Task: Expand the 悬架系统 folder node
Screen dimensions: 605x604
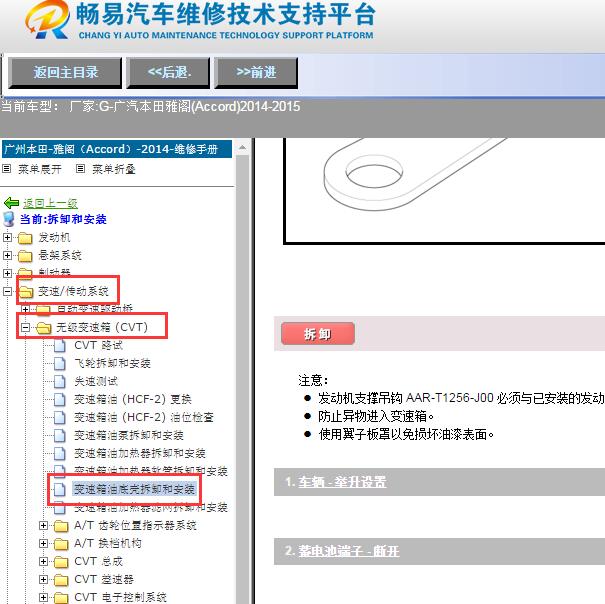Action: coord(7,255)
